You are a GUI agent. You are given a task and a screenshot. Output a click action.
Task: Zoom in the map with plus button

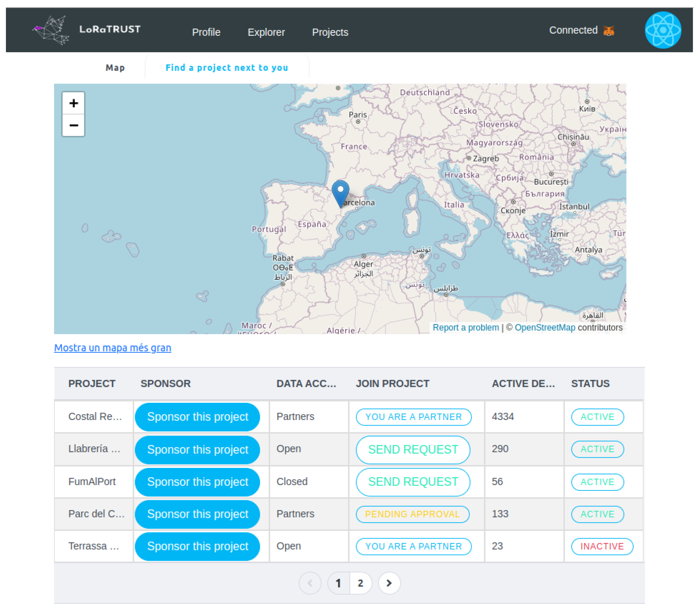73,103
